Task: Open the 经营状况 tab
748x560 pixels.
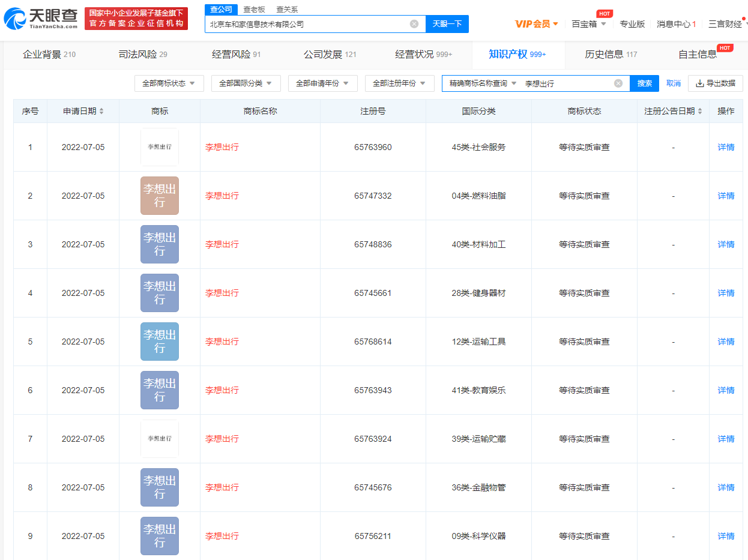Action: [x=424, y=55]
